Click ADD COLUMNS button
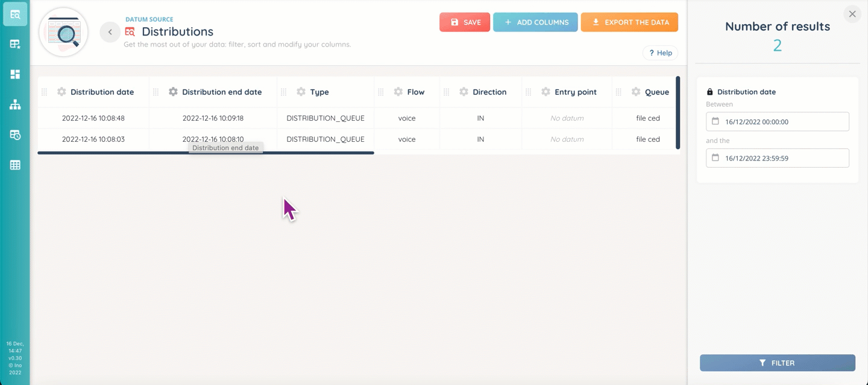Image resolution: width=868 pixels, height=385 pixels. pyautogui.click(x=535, y=22)
